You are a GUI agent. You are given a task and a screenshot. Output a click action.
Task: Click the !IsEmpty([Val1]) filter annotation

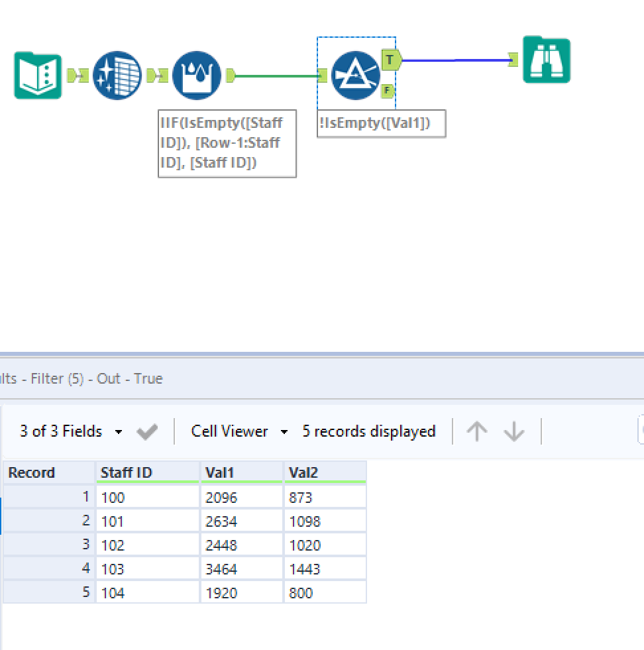[x=381, y=123]
